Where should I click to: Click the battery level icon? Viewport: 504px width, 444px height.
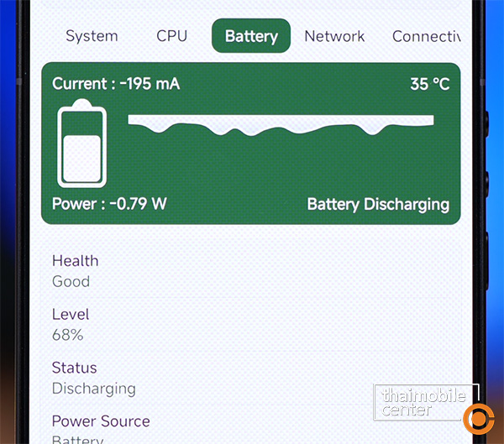[82, 144]
